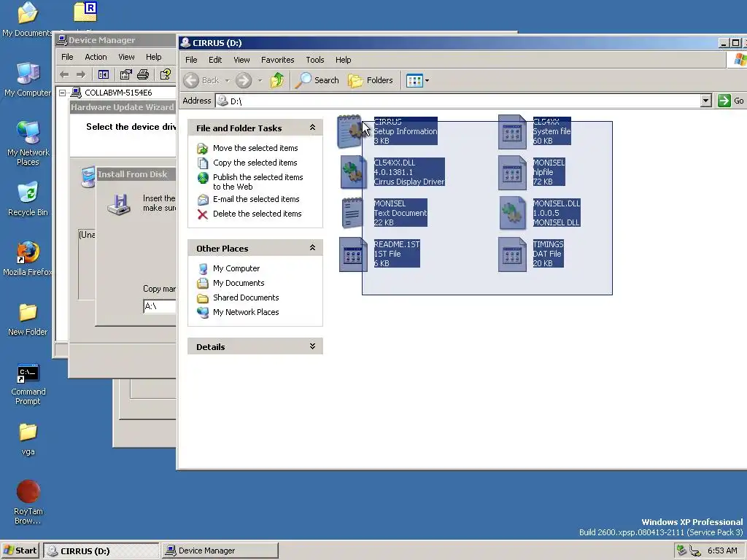This screenshot has height=560, width=747.
Task: Switch to CIRRUS (D:) taskbar button
Action: (101, 551)
